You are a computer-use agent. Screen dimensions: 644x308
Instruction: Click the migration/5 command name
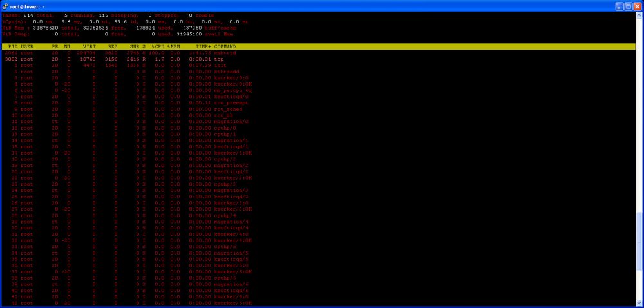[x=231, y=253]
